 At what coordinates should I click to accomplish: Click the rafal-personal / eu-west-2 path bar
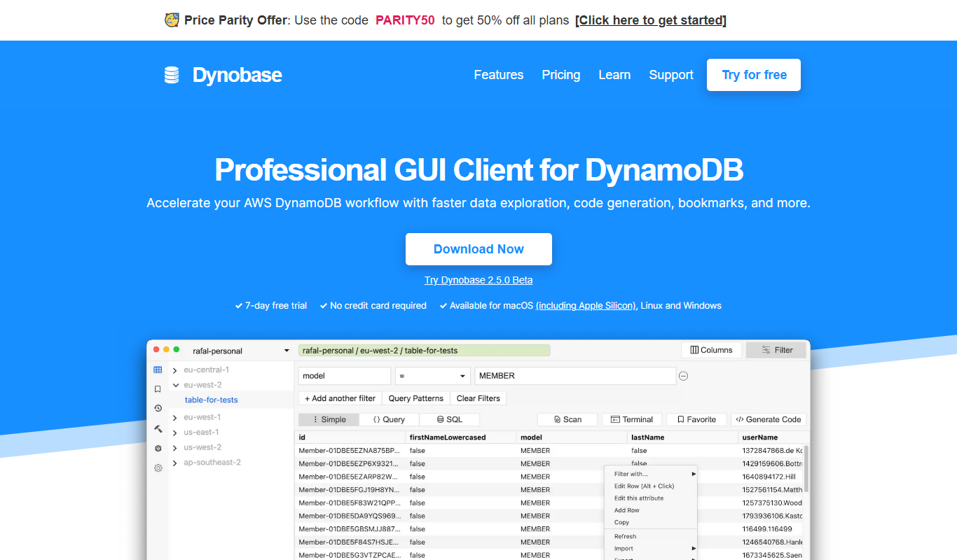[424, 351]
